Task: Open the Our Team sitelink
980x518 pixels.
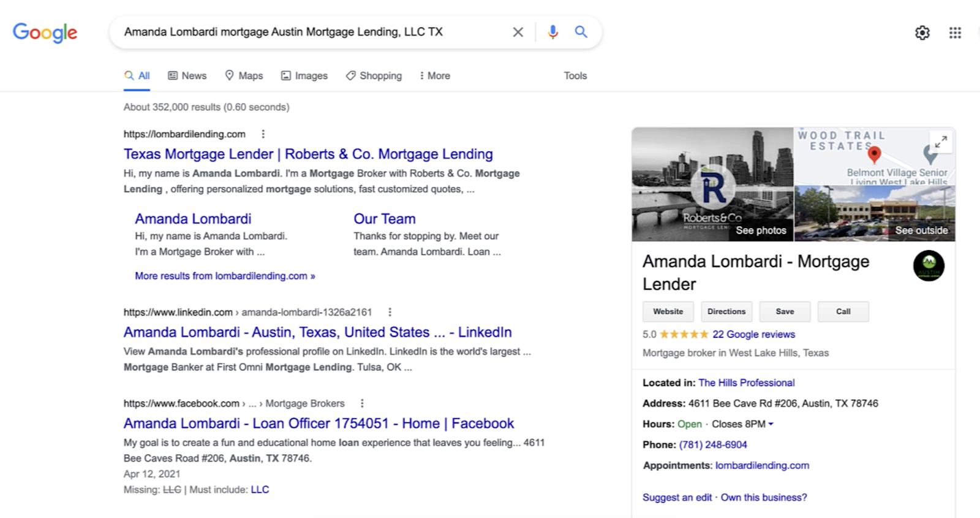Action: (x=385, y=219)
